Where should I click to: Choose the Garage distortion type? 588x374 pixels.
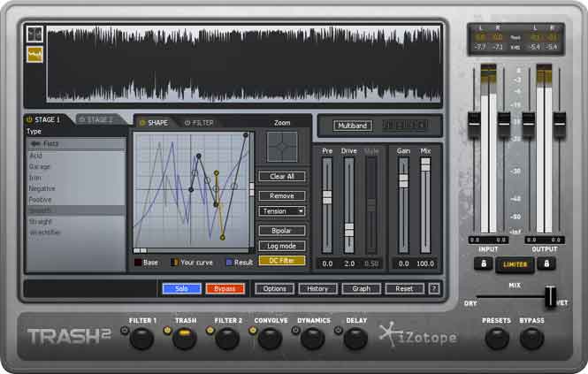pos(76,166)
